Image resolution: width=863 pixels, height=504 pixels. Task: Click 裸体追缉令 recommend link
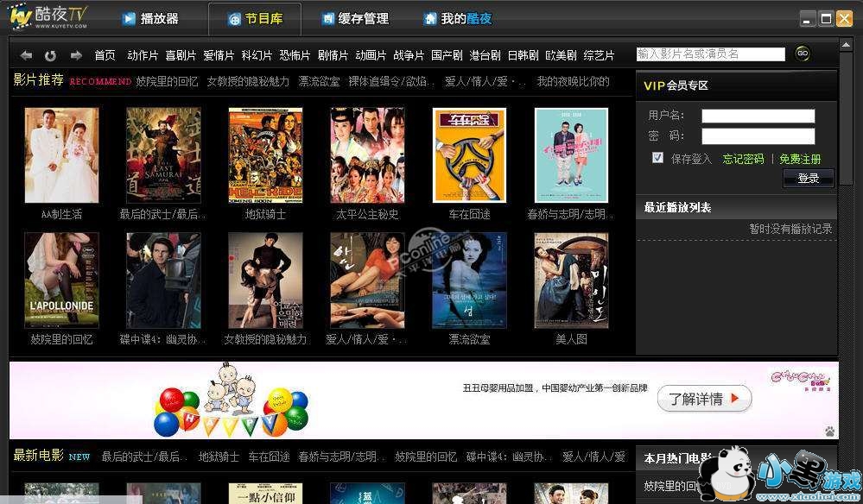click(x=391, y=81)
